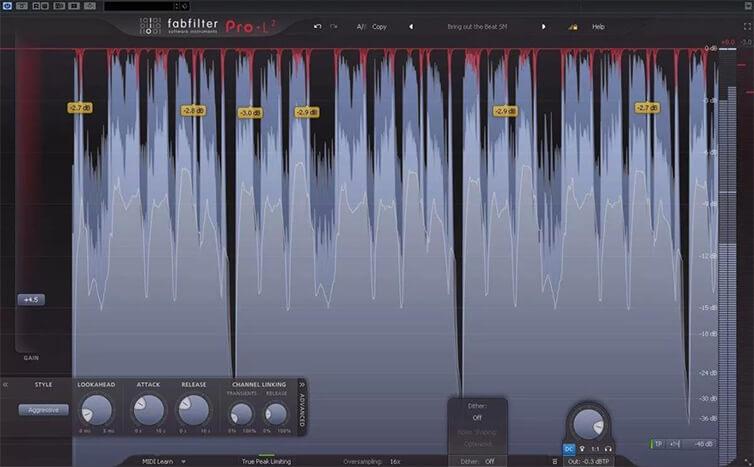Click the resize corner handle icon
This screenshot has height=467, width=754.
(x=748, y=462)
